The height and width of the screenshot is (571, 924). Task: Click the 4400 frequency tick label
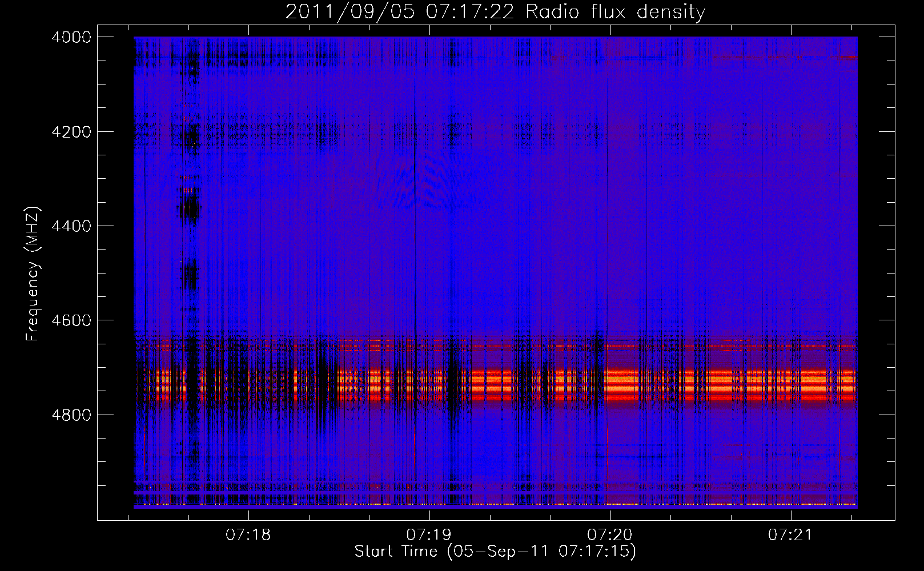(71, 226)
